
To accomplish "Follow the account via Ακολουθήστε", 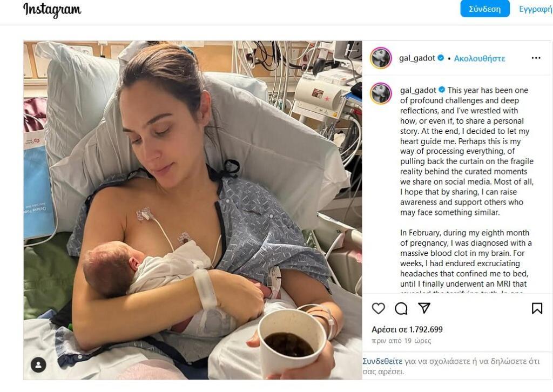I will point(480,58).
